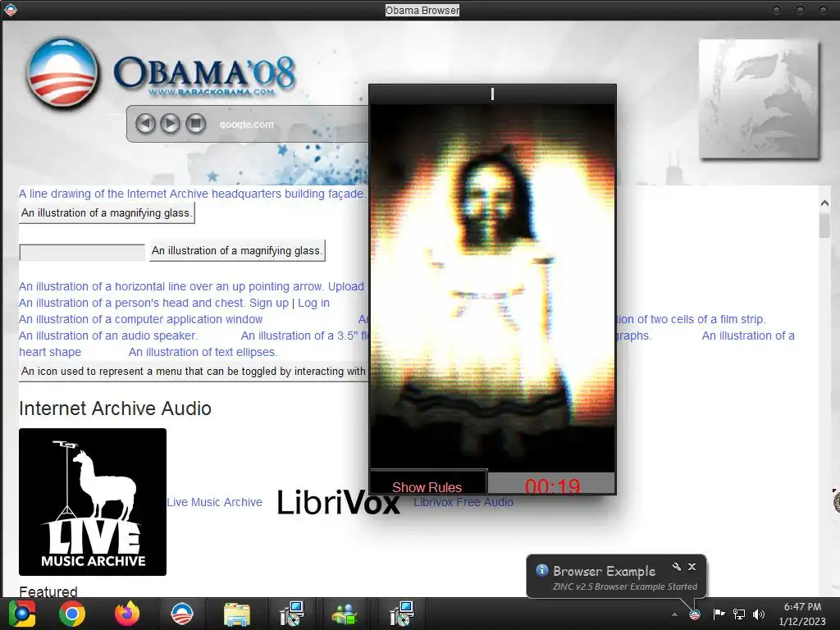Image resolution: width=840 pixels, height=630 pixels.
Task: Click the forward play arrow button
Action: click(171, 124)
